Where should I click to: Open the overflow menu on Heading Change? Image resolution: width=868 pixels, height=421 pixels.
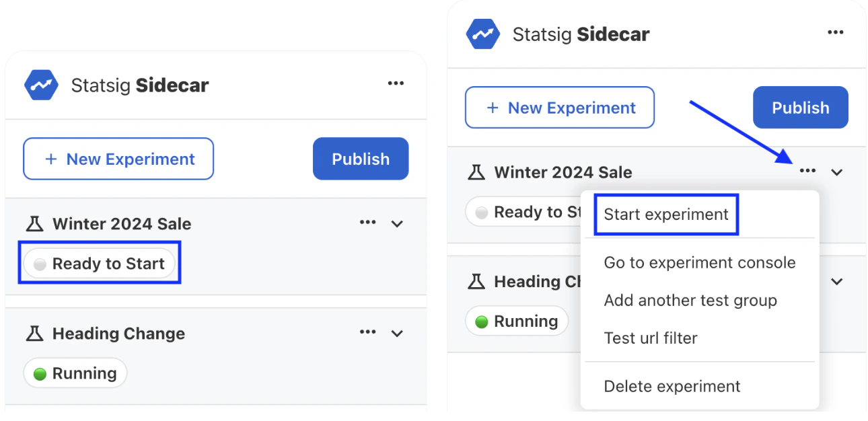(367, 332)
